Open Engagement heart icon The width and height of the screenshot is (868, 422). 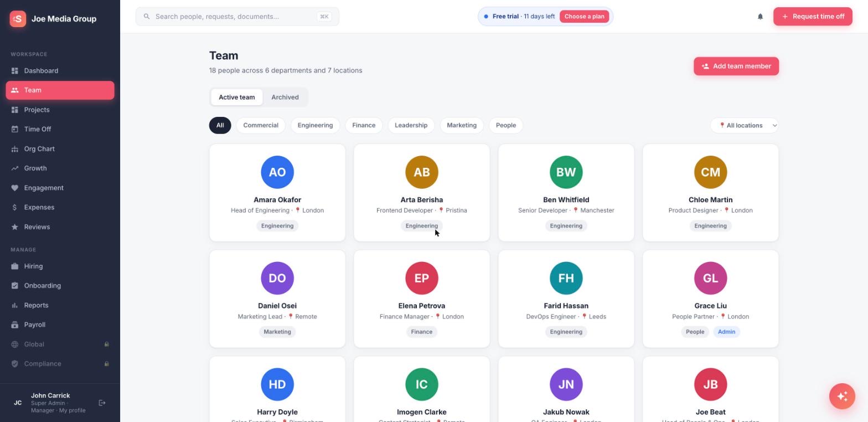(15, 188)
